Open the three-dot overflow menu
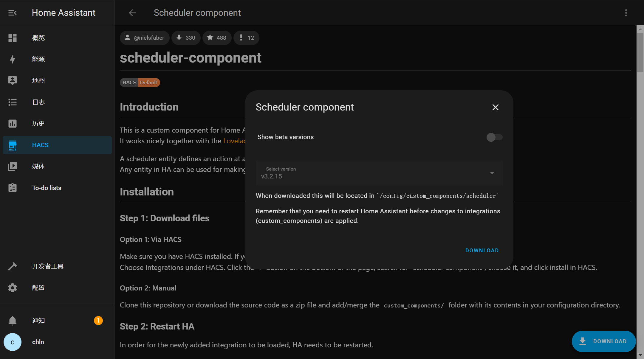The width and height of the screenshot is (644, 359). tap(626, 13)
